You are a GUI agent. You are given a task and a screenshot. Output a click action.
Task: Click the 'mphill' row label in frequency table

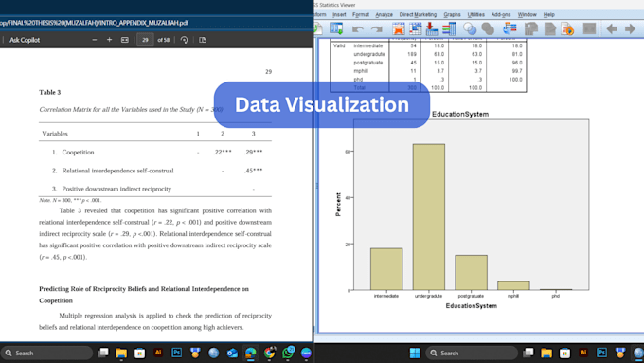coord(361,71)
